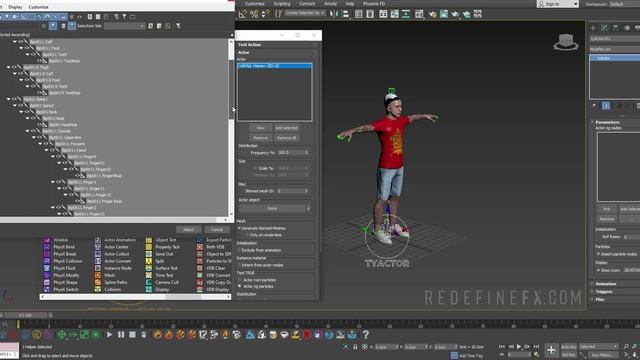Click the New button under Actor list
The image size is (640, 360).
pyautogui.click(x=260, y=128)
